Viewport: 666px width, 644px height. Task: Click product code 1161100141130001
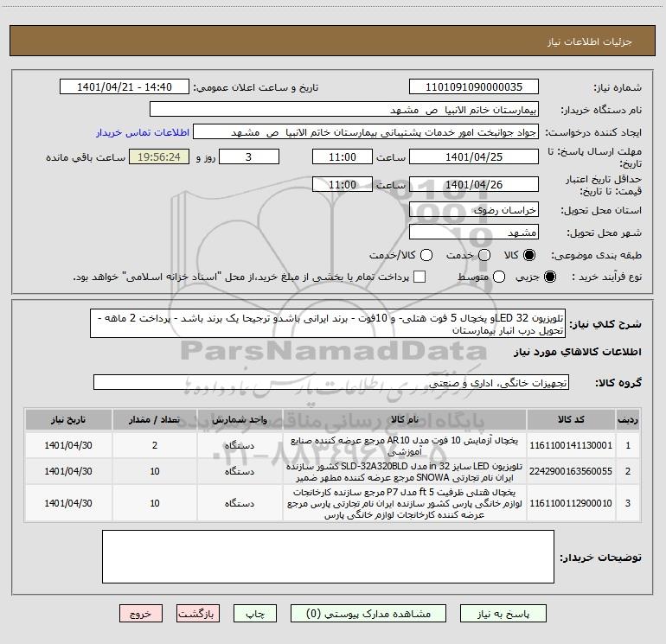pyautogui.click(x=571, y=445)
